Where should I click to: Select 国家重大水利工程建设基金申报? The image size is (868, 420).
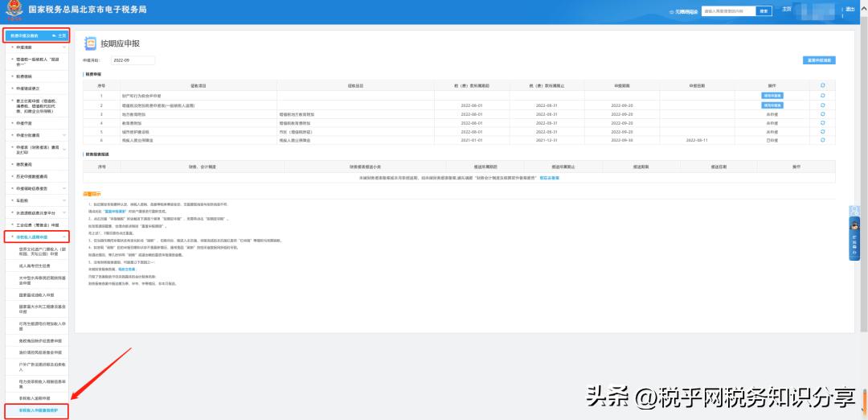[x=42, y=309]
